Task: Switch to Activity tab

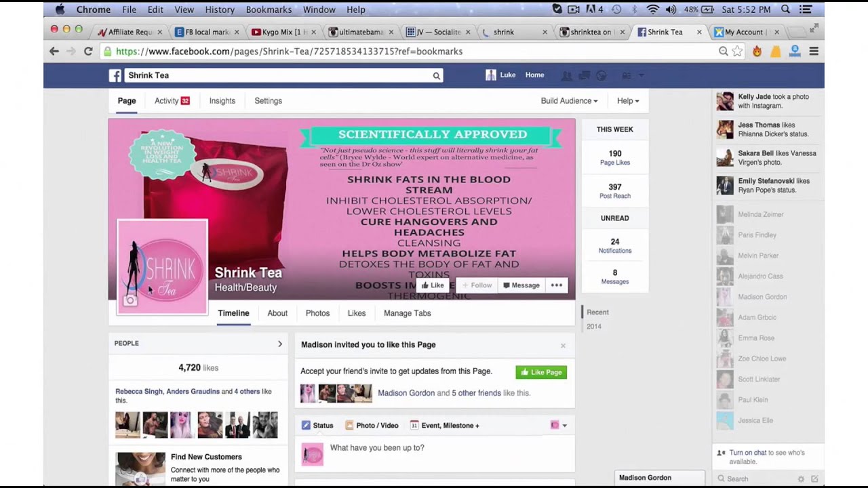Action: [x=172, y=101]
